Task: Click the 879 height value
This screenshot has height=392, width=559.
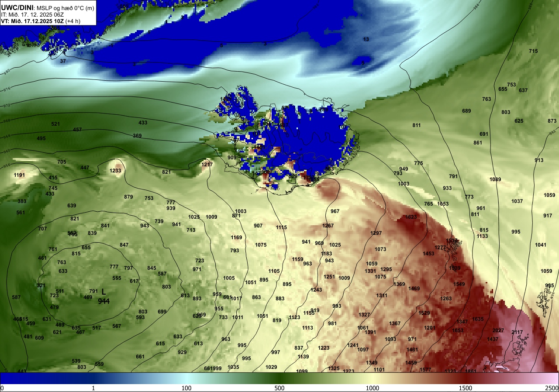Action: (128, 197)
